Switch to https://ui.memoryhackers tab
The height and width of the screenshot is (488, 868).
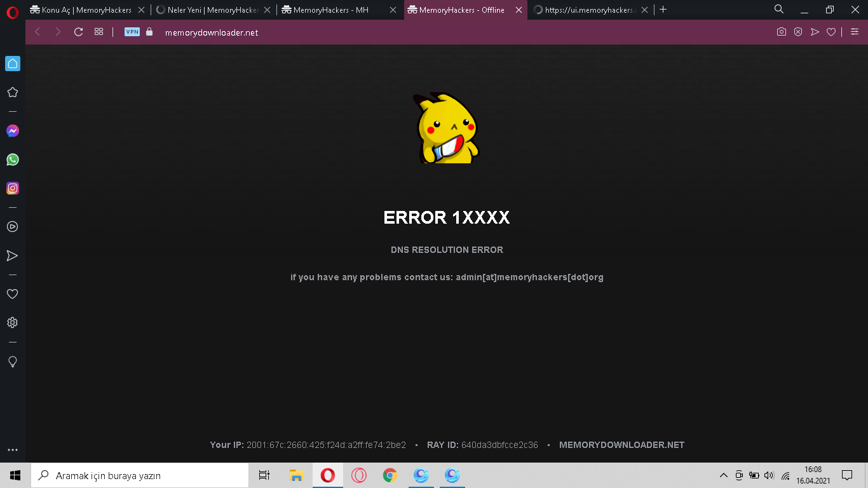[591, 10]
